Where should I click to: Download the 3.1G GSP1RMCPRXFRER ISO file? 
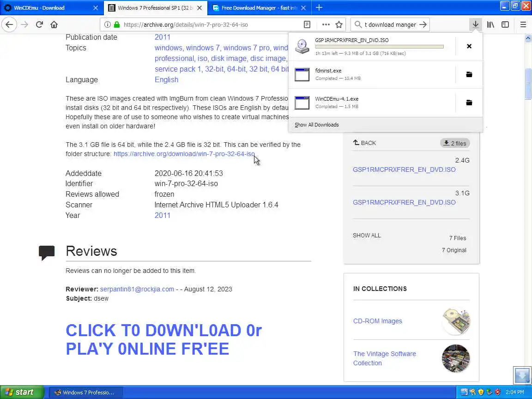click(x=404, y=202)
